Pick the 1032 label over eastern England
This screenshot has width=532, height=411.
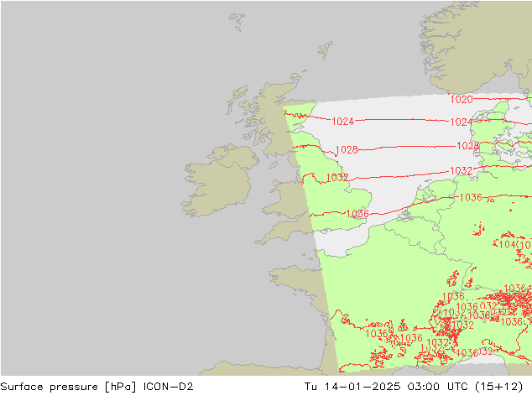337,177
